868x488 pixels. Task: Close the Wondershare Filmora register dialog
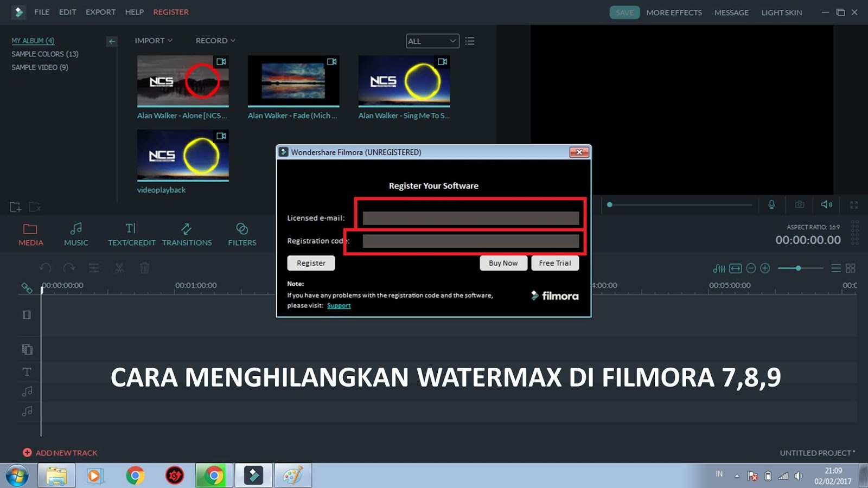[x=579, y=152]
